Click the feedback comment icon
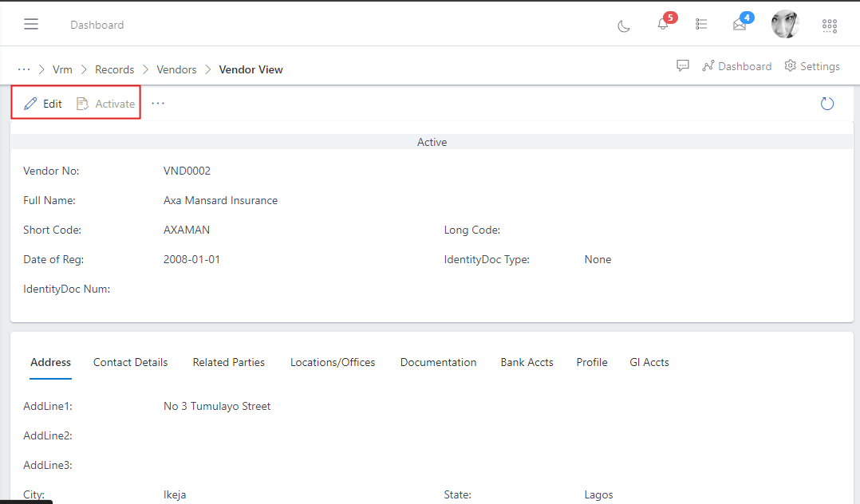 point(683,65)
